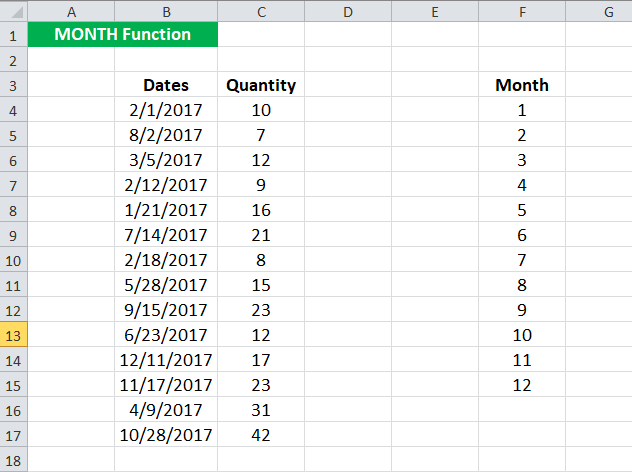
Task: Select column D header
Action: pyautogui.click(x=348, y=12)
